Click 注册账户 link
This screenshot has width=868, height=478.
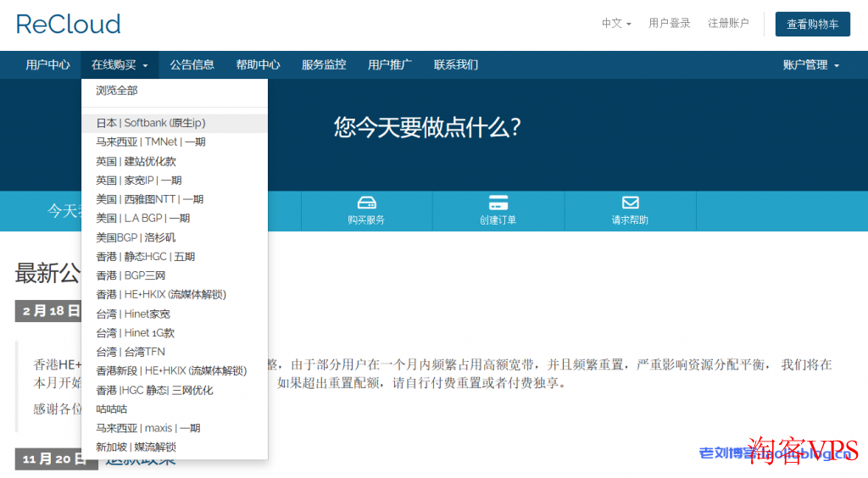(x=728, y=23)
